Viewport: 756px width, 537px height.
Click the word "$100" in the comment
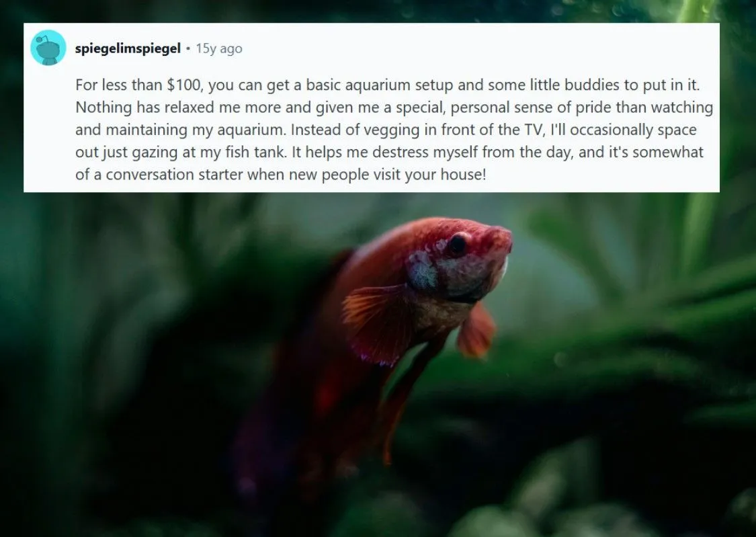183,85
